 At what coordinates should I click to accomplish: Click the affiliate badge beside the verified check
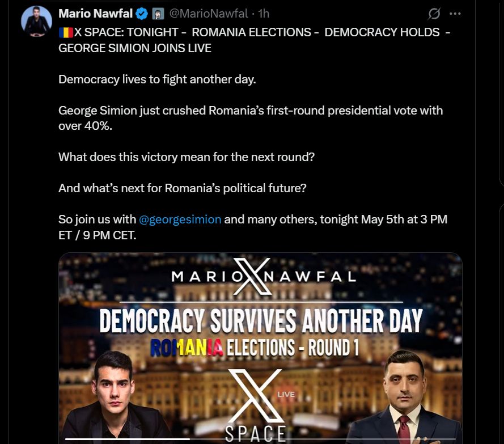pyautogui.click(x=158, y=14)
